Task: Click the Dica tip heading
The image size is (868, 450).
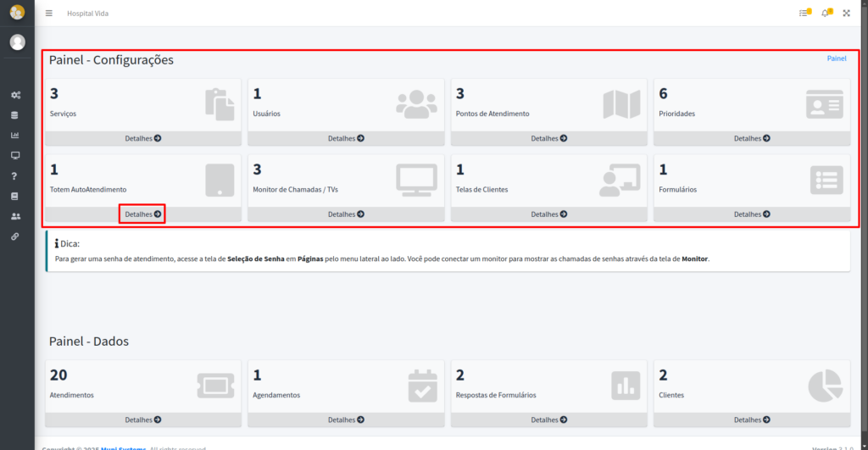Action: (67, 243)
